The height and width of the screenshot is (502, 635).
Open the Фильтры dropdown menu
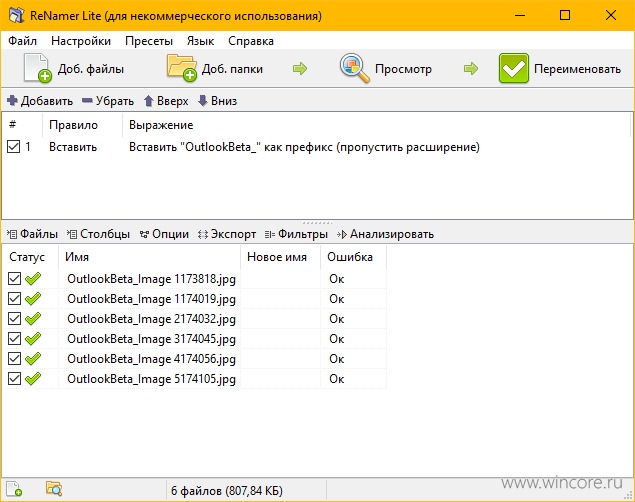296,234
